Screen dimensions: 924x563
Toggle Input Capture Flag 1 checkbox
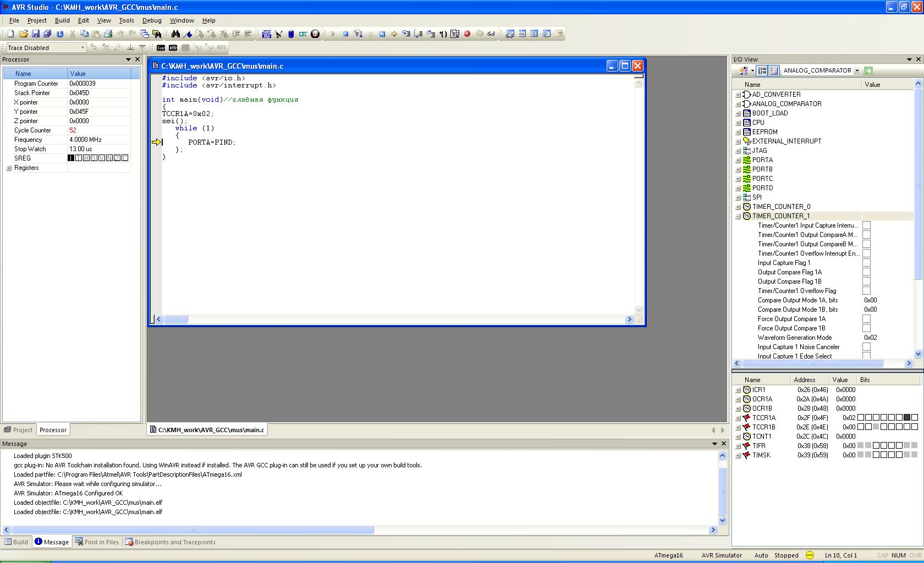(866, 263)
